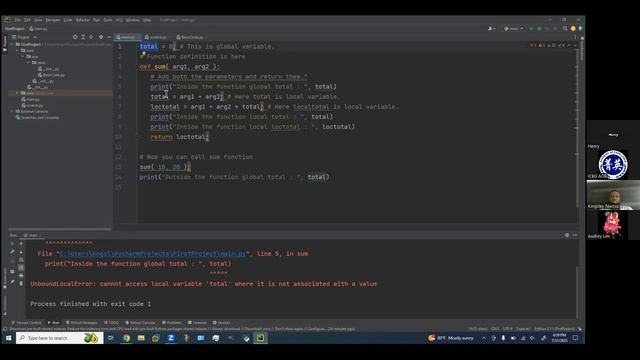The height and width of the screenshot is (360, 640).
Task: Click the Windows Start button
Action: (x=8, y=338)
